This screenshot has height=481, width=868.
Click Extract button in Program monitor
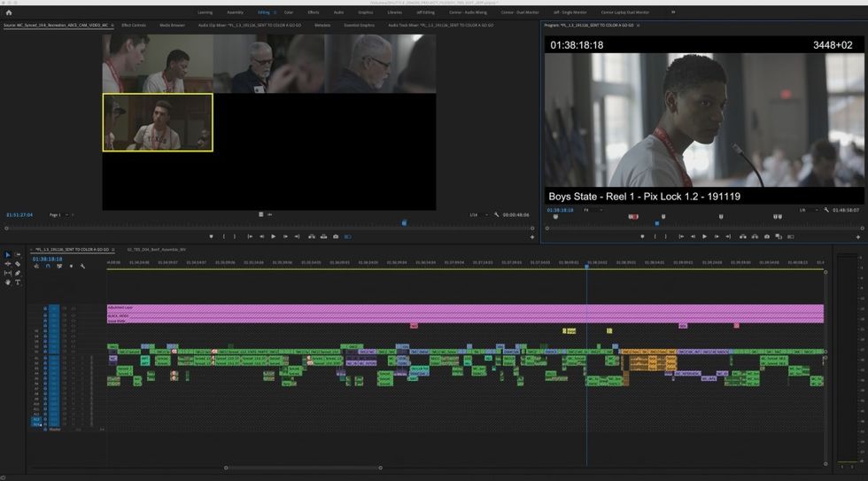[755, 237]
